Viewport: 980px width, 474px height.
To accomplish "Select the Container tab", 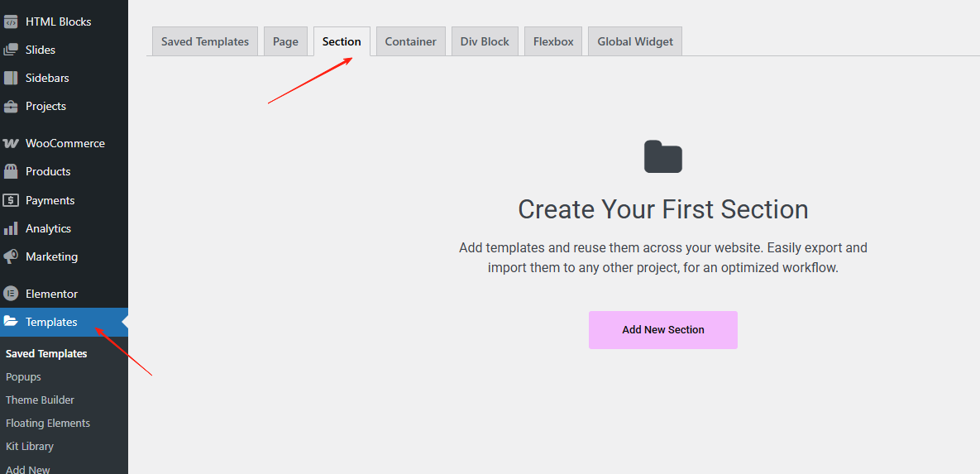I will 410,41.
